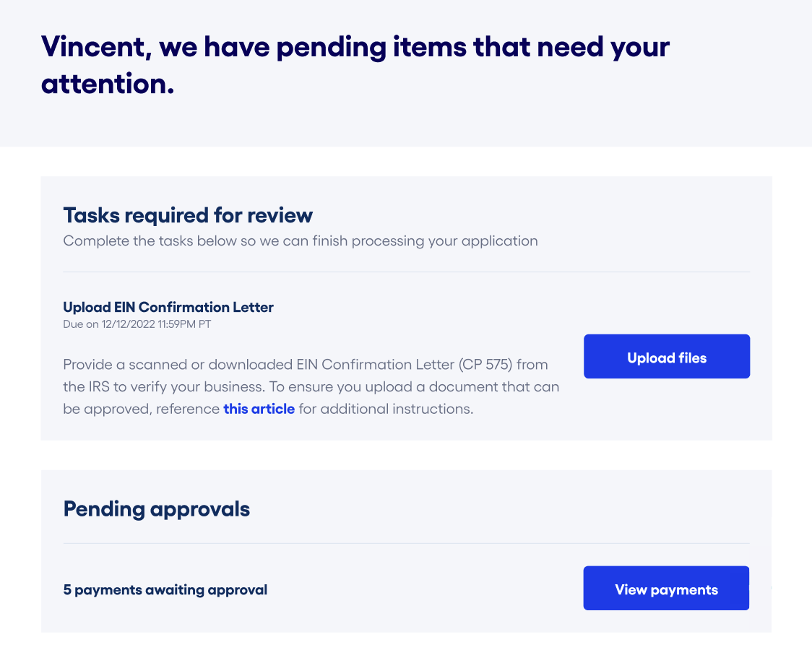Select the Upload EIN Confirmation Letter task title
Image resolution: width=812 pixels, height=663 pixels.
tap(168, 307)
